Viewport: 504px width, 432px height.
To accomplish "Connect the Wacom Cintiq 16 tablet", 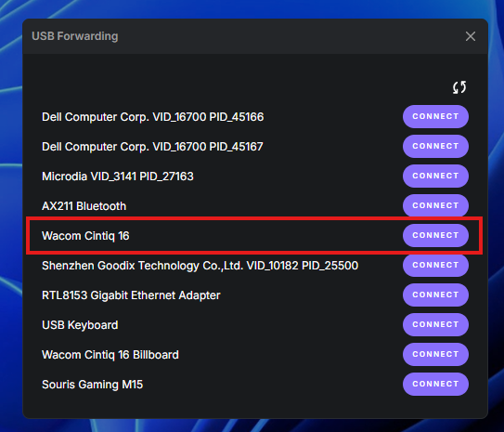I will click(x=435, y=235).
